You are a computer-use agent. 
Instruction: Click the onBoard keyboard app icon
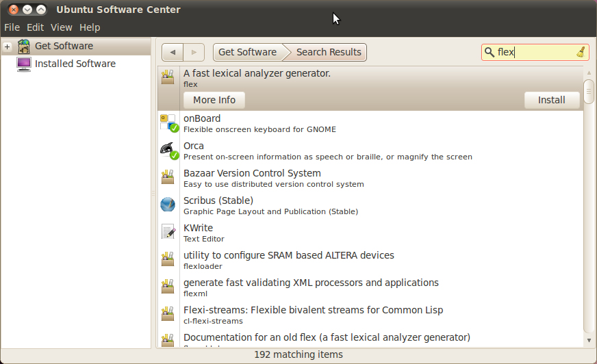(x=168, y=122)
